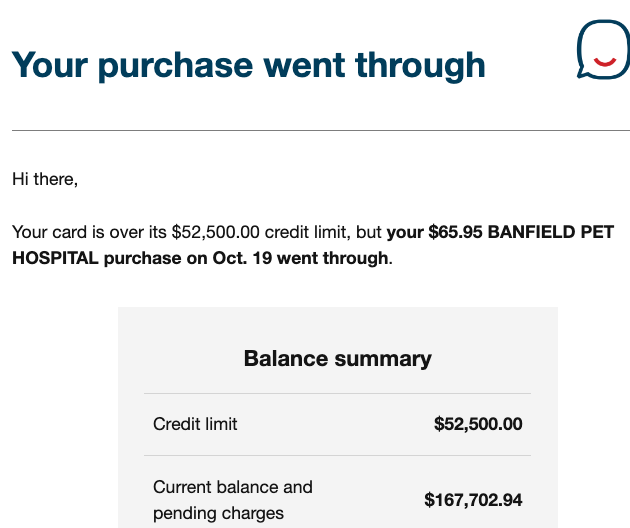Click the red smile inside the logo
This screenshot has height=528, width=630.
pos(604,62)
